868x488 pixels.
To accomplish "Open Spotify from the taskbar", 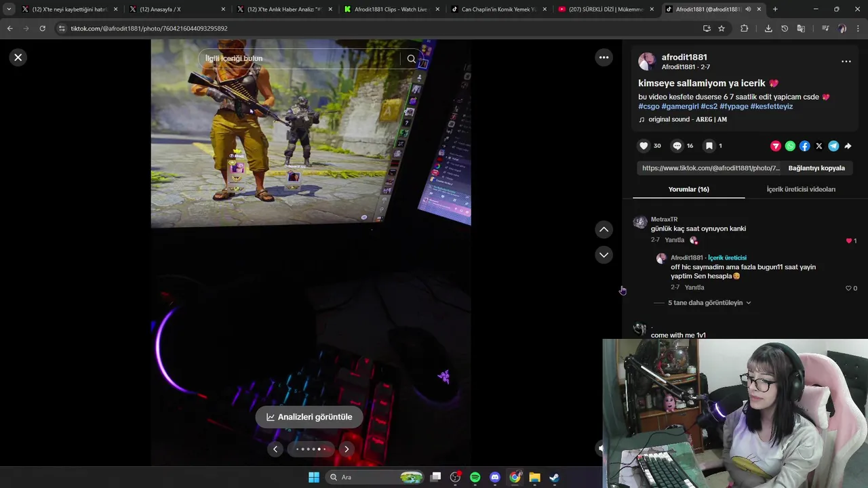I will [475, 477].
